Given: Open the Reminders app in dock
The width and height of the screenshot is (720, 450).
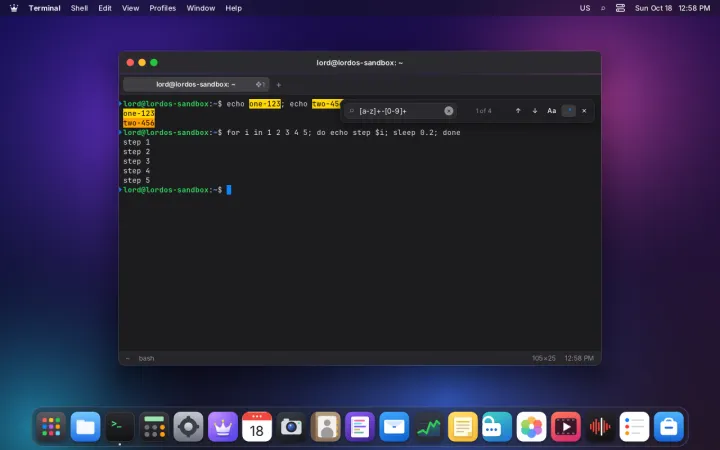Looking at the screenshot, I should pos(634,427).
